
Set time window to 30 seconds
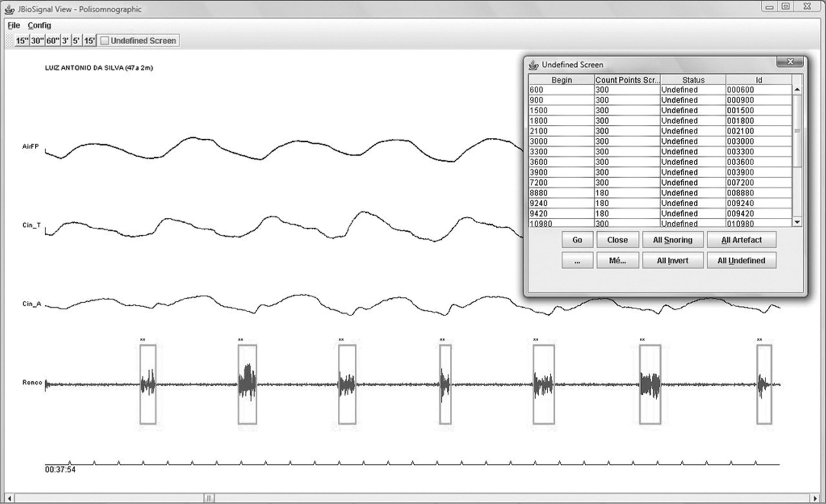coord(38,41)
